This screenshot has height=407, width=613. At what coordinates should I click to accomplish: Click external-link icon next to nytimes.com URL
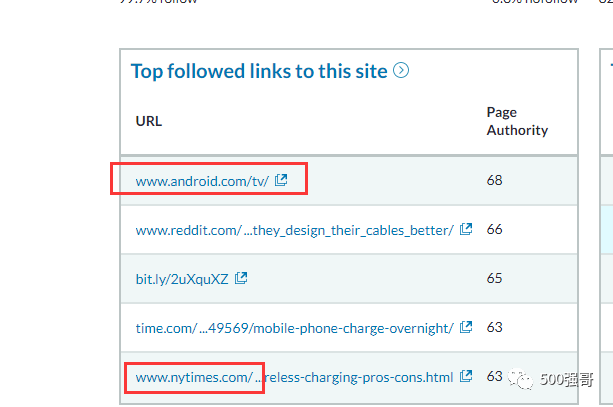click(466, 376)
